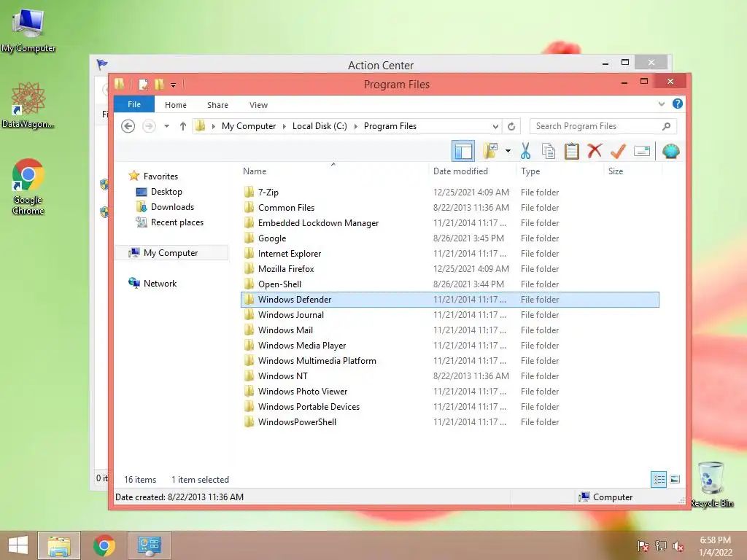Click the Back navigation arrow
The image size is (747, 560).
click(128, 126)
